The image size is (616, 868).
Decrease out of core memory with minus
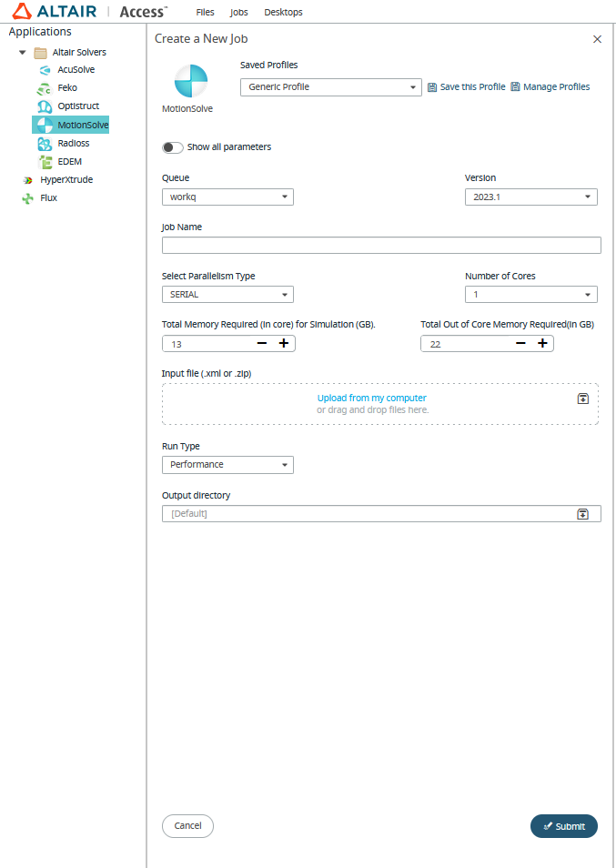(x=520, y=344)
